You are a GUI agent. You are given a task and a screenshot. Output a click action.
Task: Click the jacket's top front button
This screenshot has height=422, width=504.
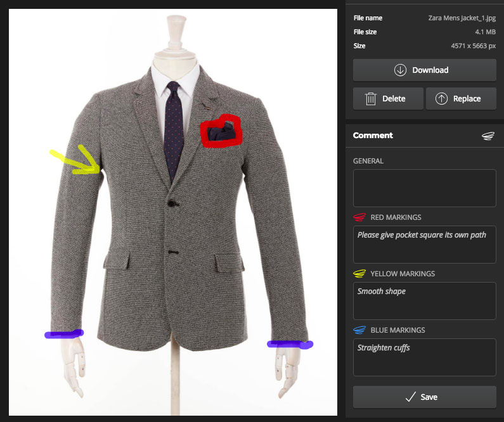click(x=171, y=203)
